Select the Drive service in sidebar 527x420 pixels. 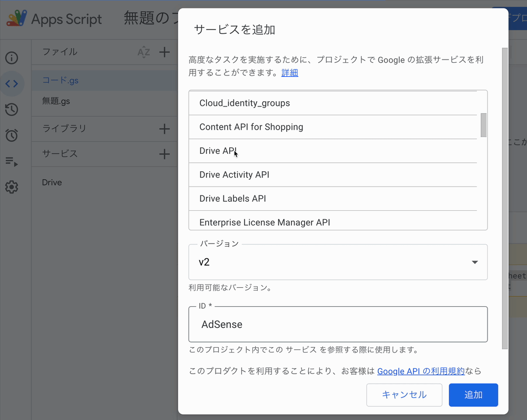click(52, 182)
